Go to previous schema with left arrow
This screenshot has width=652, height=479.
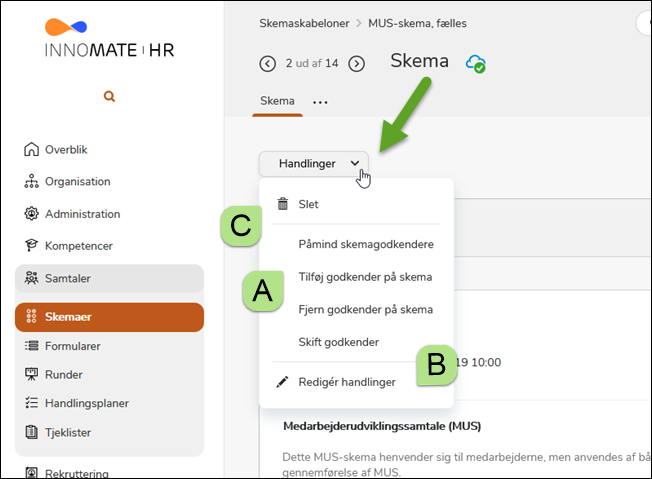point(267,64)
